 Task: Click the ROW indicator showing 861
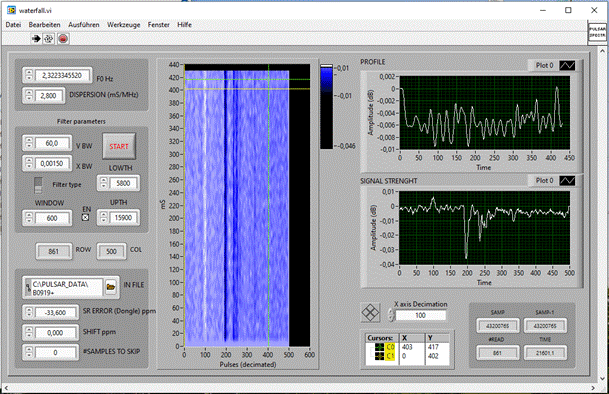point(54,251)
